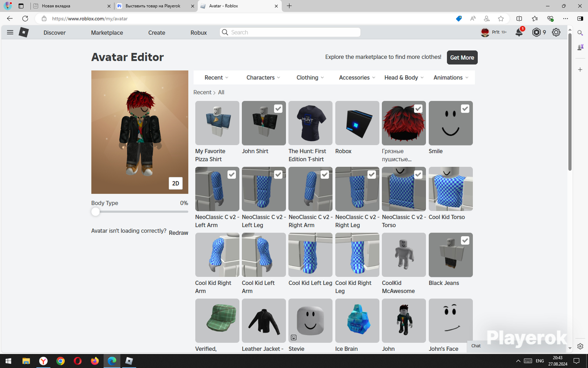Expand the Accessories dropdown
The height and width of the screenshot is (368, 588).
(x=357, y=78)
